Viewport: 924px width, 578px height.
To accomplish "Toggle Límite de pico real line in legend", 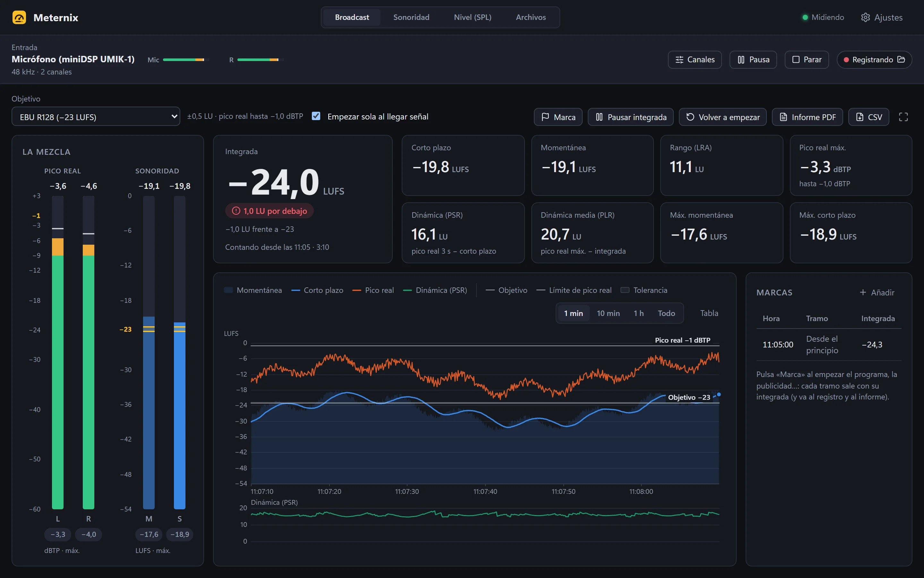I will point(574,290).
